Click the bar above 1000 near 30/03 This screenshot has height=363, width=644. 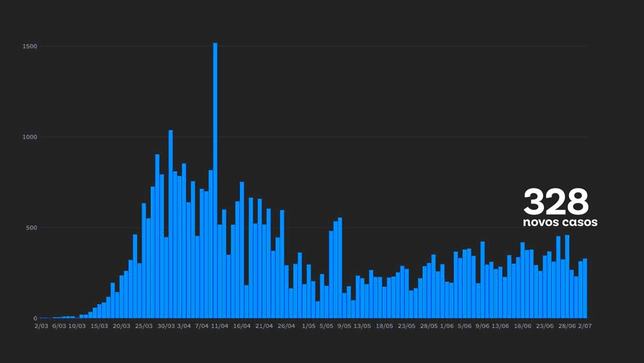171,224
